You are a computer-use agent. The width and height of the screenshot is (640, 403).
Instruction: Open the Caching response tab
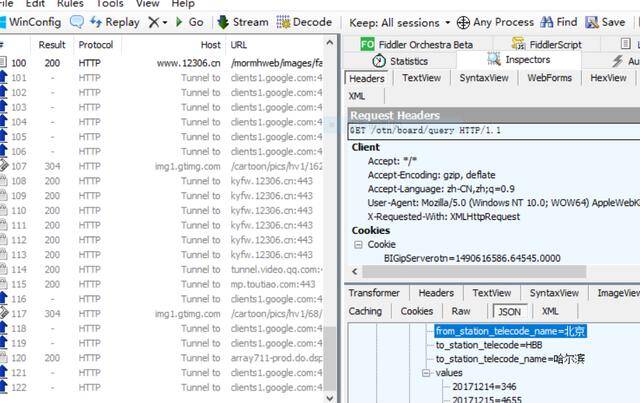coord(365,311)
